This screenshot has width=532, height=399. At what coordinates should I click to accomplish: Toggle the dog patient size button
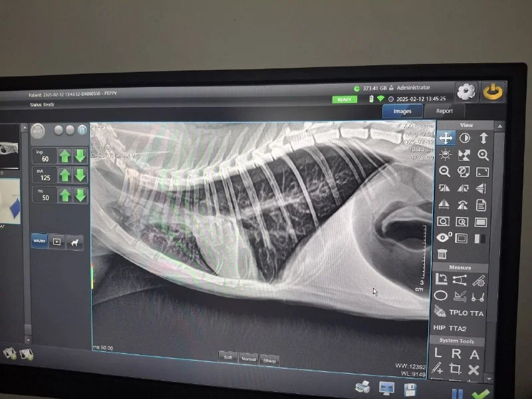tap(75, 243)
